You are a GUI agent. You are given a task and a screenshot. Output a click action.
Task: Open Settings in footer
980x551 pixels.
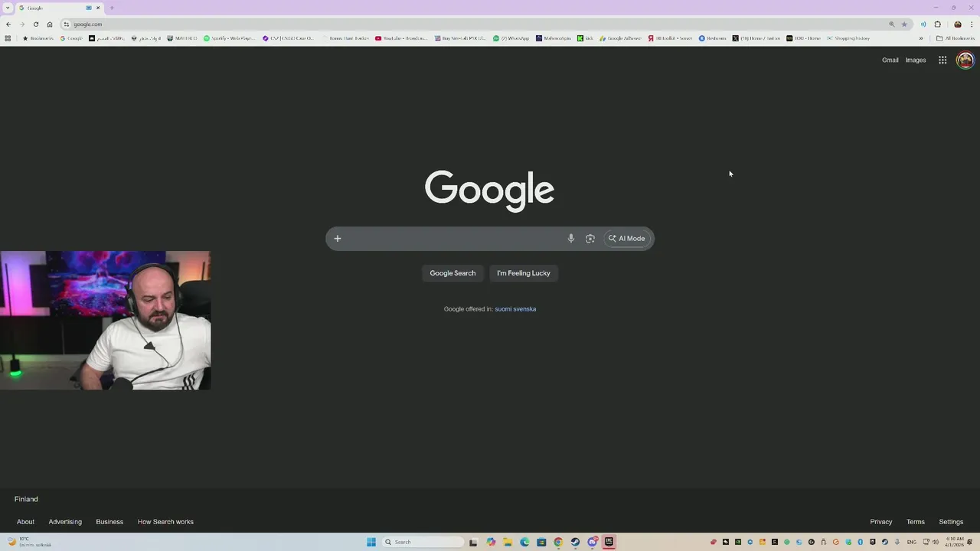coord(951,522)
